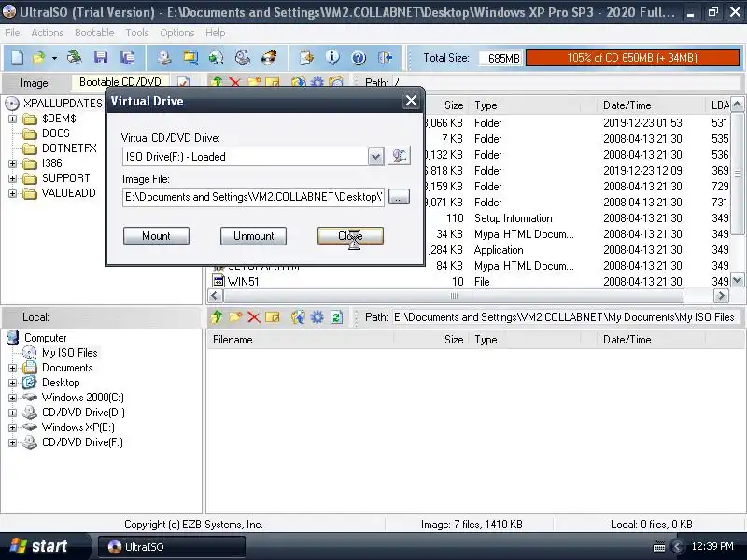Click the Convert image toolbar icon

click(217, 58)
